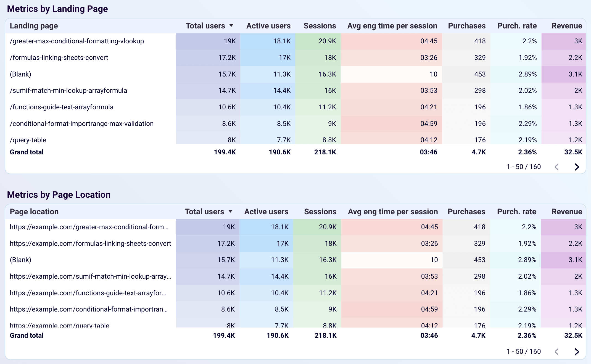
Task: Click the previous page chevron in Landing Page table
Action: coord(557,167)
